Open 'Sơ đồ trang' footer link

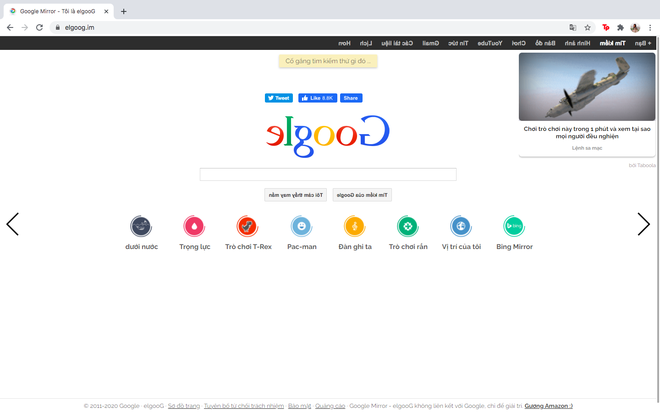tap(184, 406)
